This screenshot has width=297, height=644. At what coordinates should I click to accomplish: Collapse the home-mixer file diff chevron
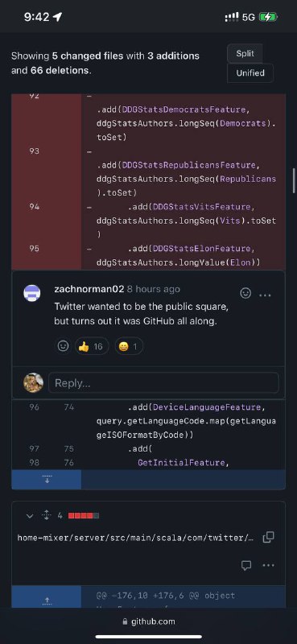[29, 515]
